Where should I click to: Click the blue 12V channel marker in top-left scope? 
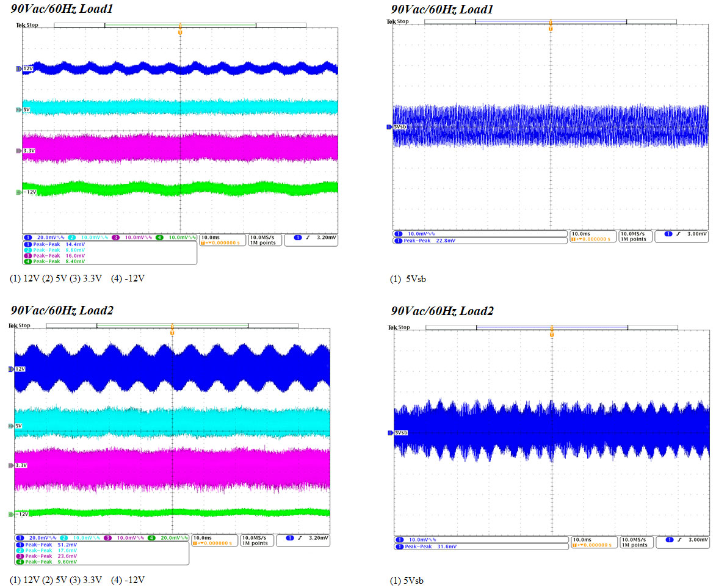26,69
